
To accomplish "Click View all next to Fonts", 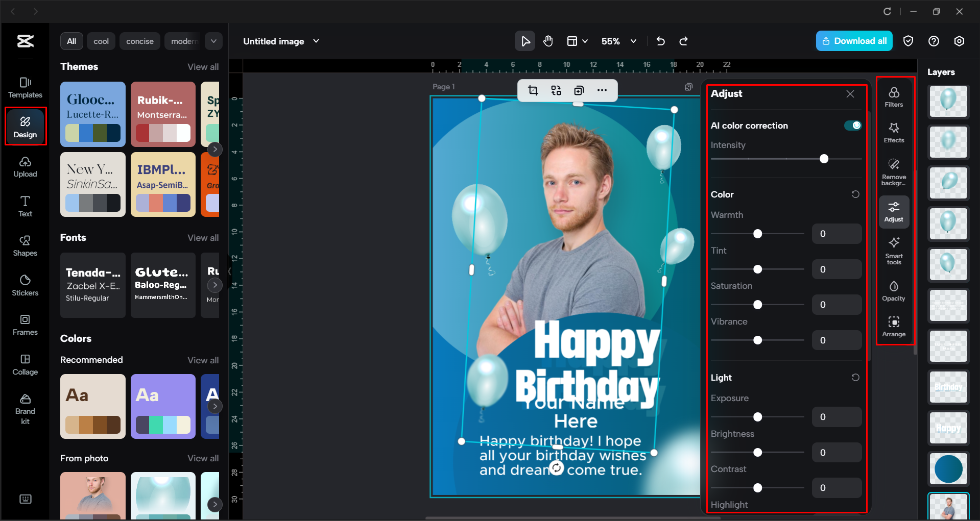I will (203, 238).
